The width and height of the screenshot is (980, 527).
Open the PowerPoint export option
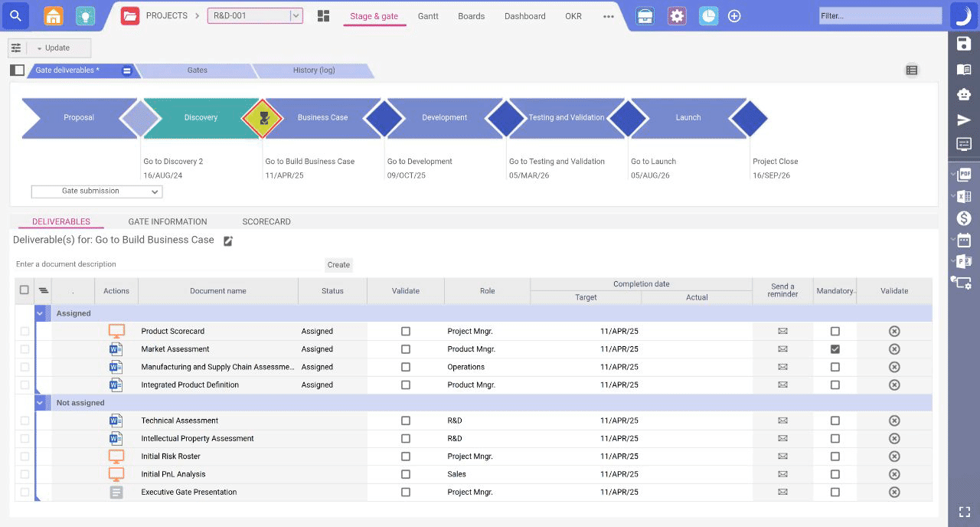(x=964, y=261)
